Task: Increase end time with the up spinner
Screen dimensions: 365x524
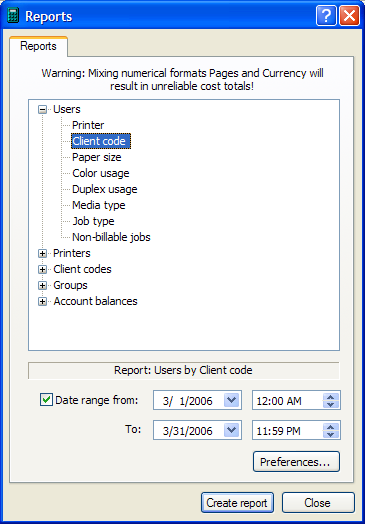Action: pyautogui.click(x=331, y=427)
